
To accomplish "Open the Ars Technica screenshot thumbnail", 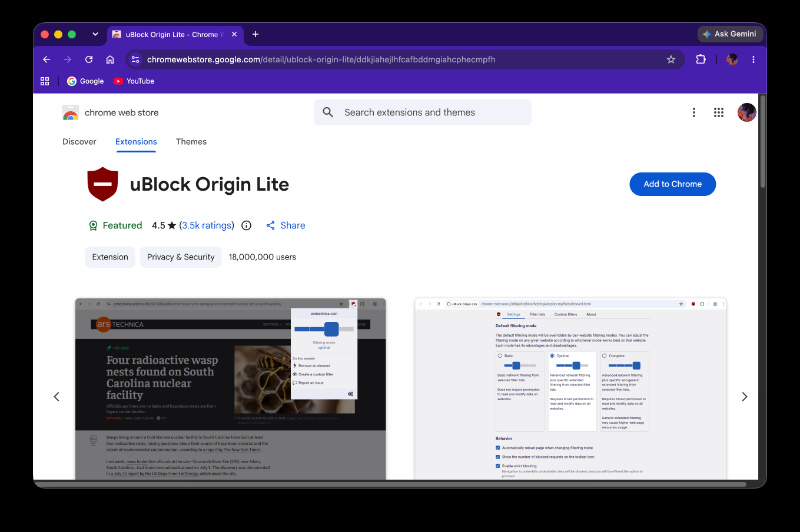I will [231, 389].
